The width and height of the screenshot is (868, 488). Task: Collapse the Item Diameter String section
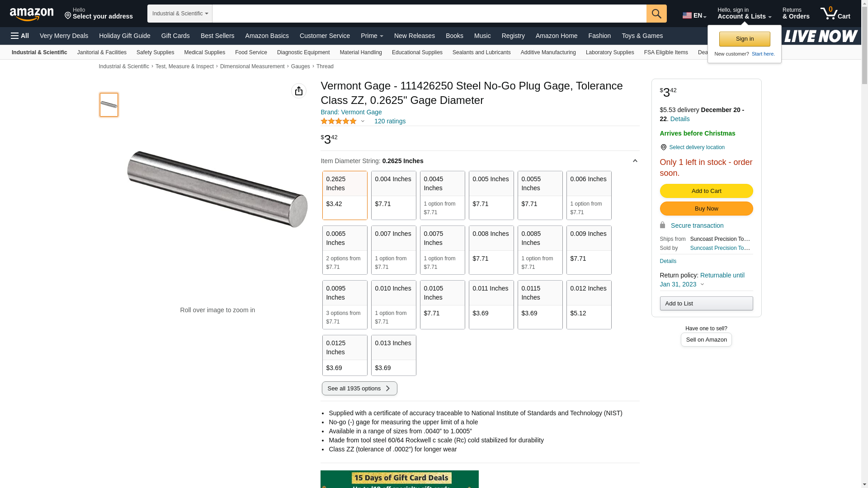(635, 161)
